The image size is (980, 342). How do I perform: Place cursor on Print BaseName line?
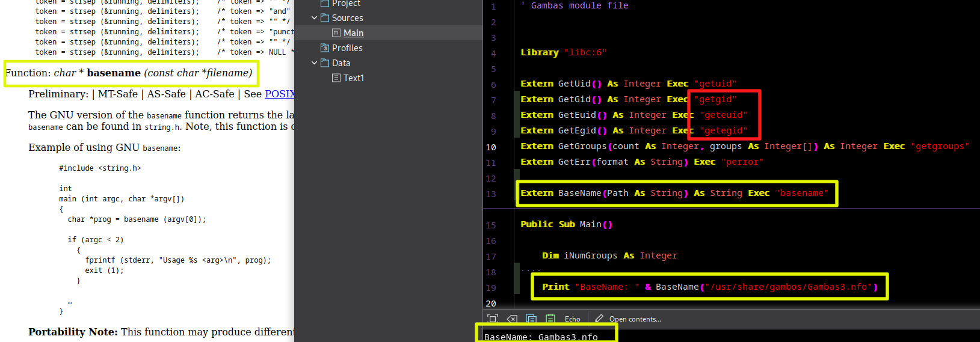[x=710, y=287]
